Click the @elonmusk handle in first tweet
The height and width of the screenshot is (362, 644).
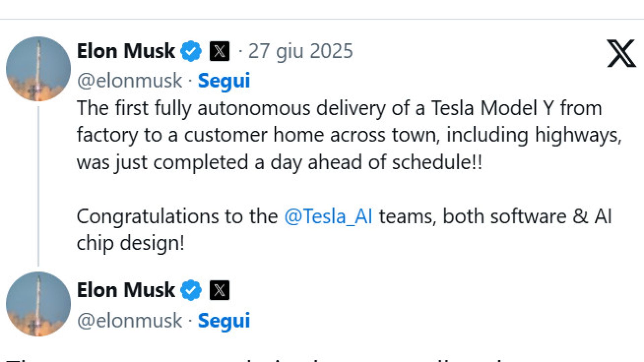coord(129,81)
